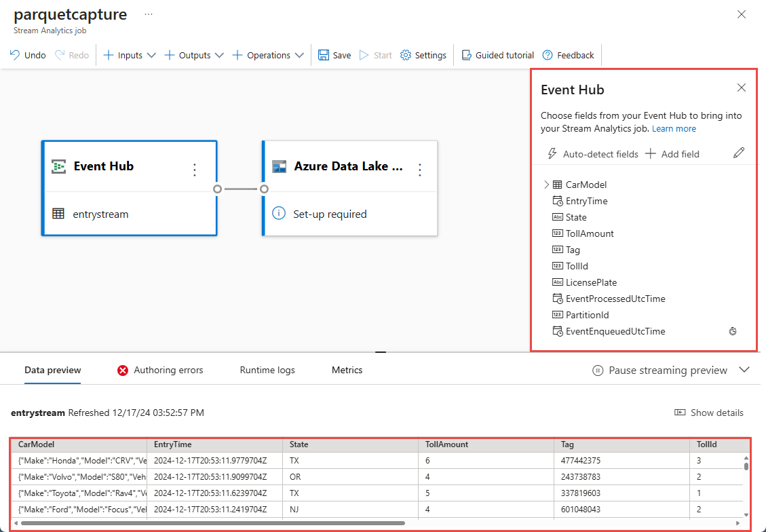The image size is (766, 532).
Task: Open the Guided tutorial
Action: pos(497,56)
